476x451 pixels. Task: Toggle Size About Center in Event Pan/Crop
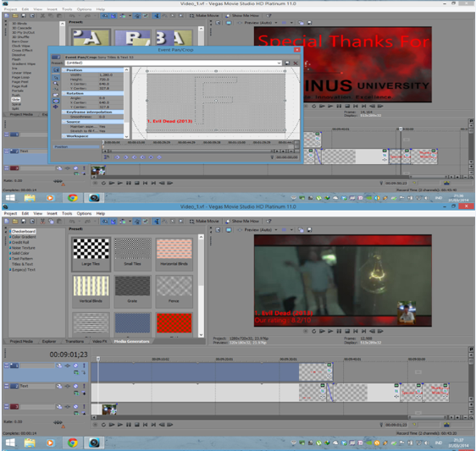(x=56, y=101)
